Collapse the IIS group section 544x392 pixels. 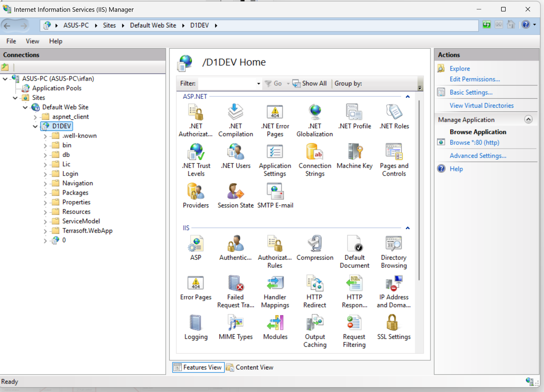coord(408,228)
